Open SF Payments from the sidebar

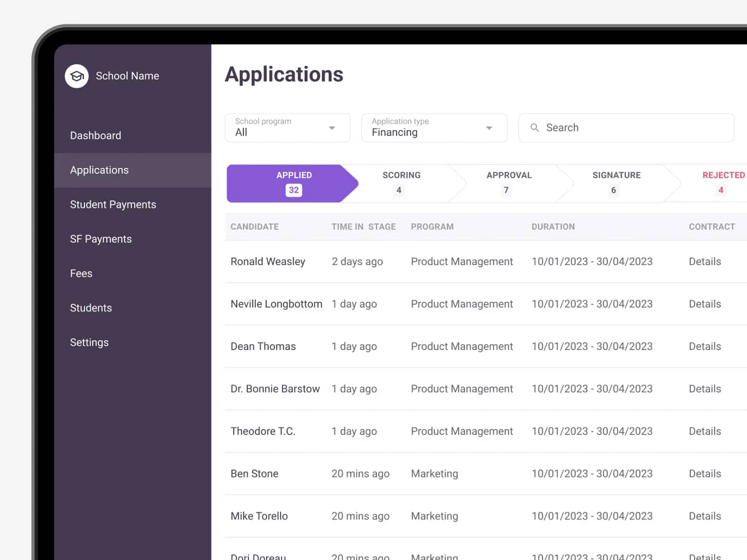[101, 239]
